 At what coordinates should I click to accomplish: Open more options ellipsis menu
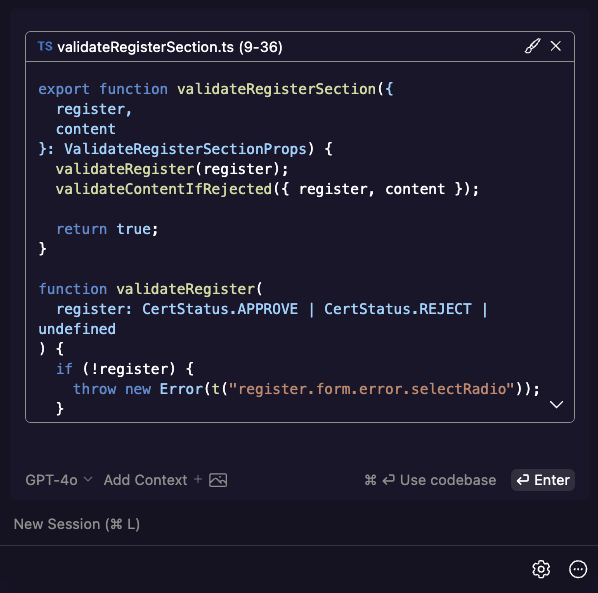pyautogui.click(x=578, y=569)
